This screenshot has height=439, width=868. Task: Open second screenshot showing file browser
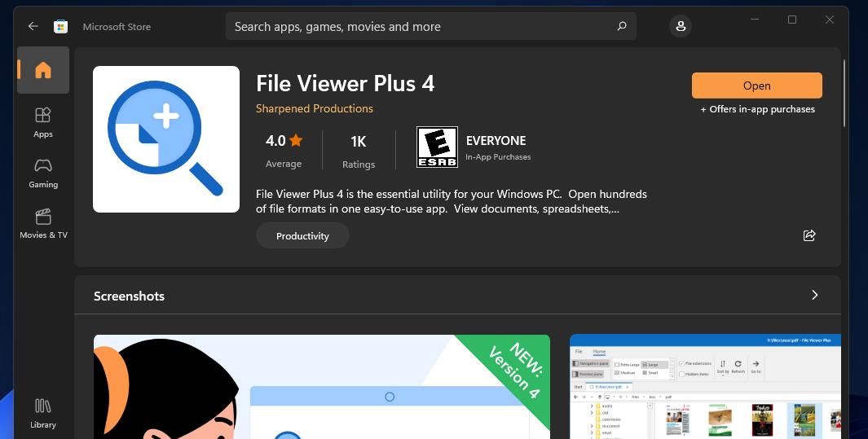[x=705, y=387]
